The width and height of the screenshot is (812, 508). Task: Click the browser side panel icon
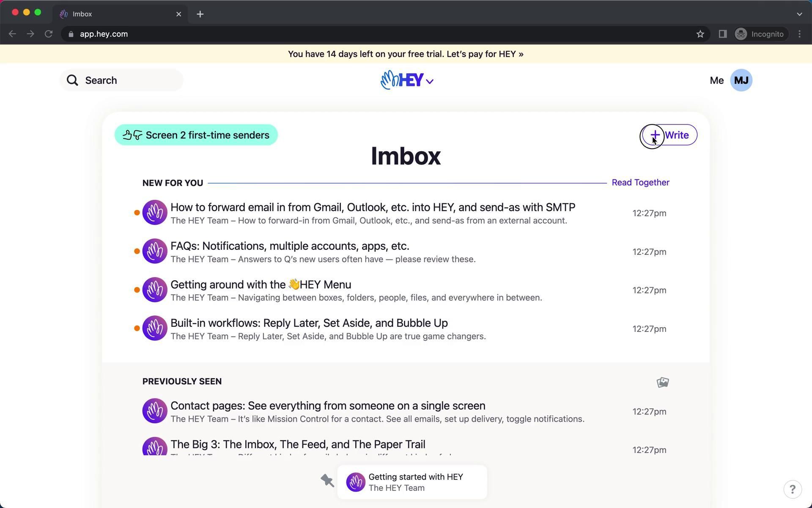click(722, 34)
